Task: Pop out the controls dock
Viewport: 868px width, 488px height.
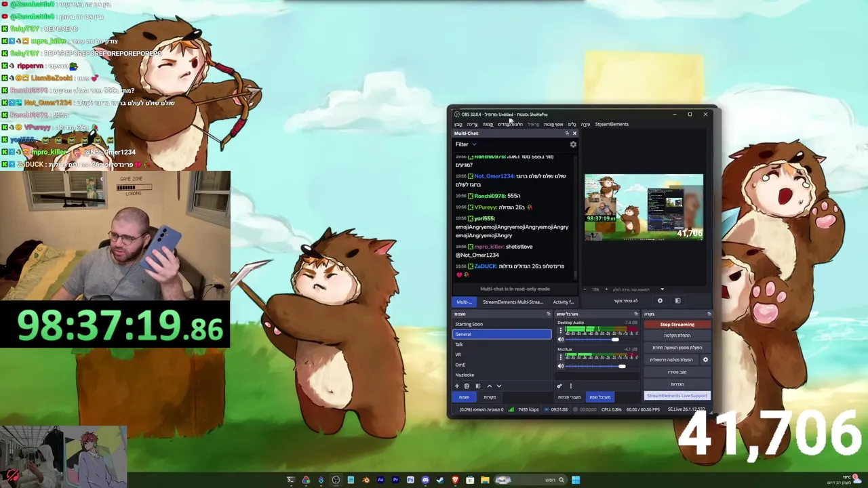Action: click(x=709, y=314)
